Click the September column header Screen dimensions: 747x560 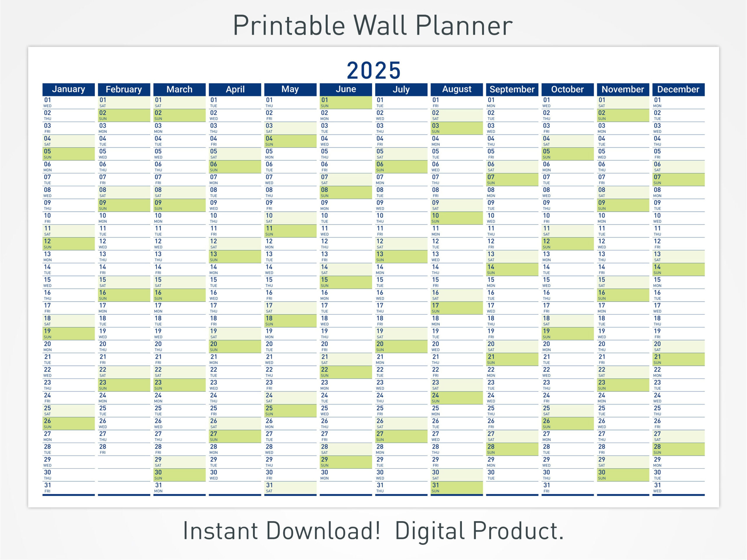(516, 87)
